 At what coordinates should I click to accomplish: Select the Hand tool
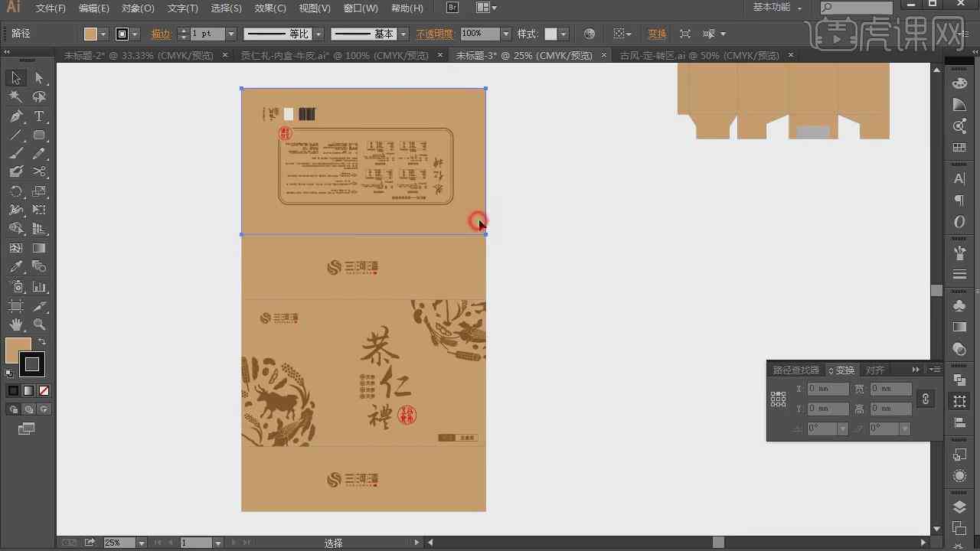15,325
